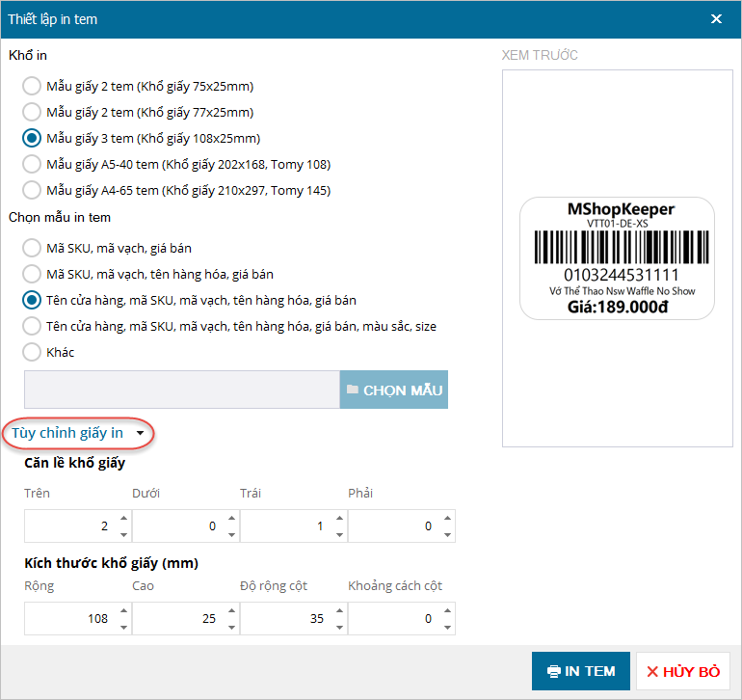Click the CHỌN MẪU folder button

[x=394, y=390]
